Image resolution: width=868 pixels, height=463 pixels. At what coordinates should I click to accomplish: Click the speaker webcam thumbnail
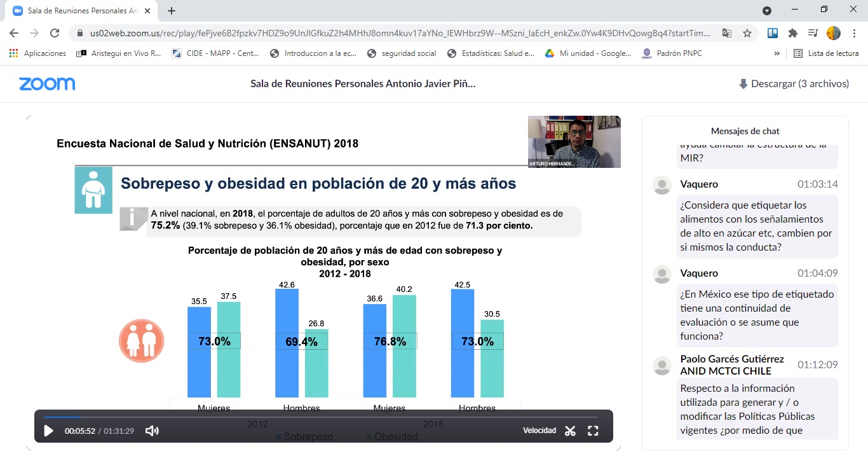pos(574,142)
